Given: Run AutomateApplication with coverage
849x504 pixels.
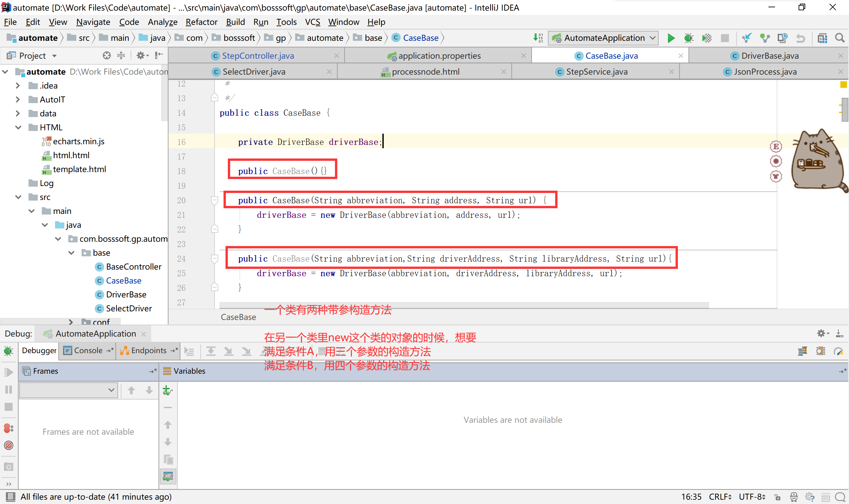Looking at the screenshot, I should (x=707, y=38).
